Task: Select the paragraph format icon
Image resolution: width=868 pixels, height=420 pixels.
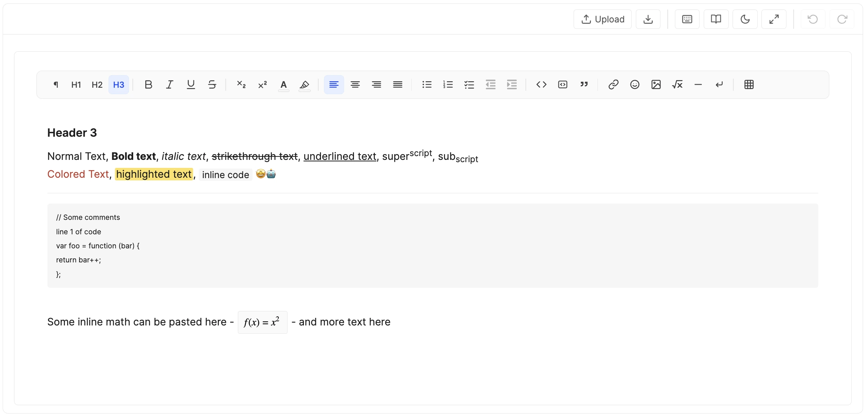Action: (56, 84)
